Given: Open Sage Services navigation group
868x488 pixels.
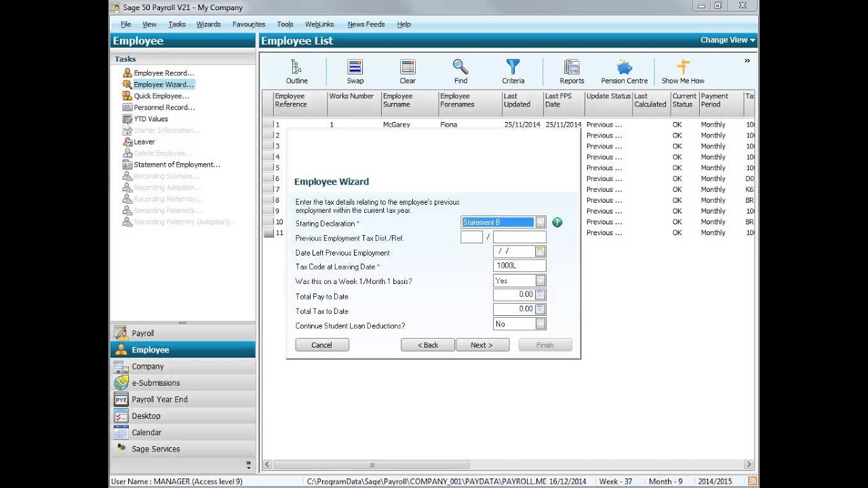Looking at the screenshot, I should [x=183, y=449].
